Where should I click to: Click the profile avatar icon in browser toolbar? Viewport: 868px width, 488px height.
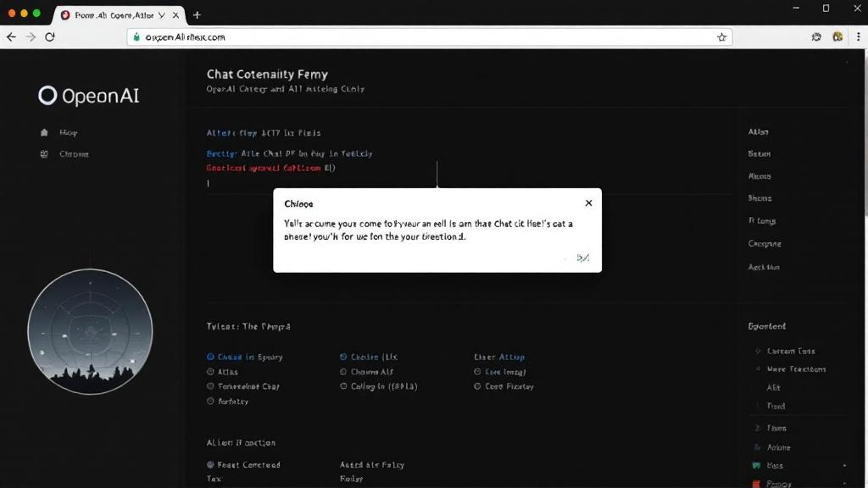[837, 37]
